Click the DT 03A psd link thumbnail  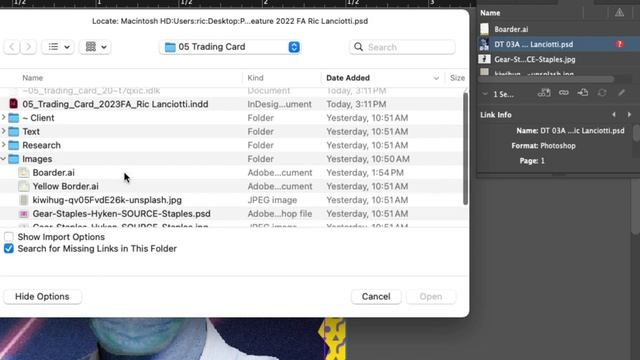click(x=484, y=44)
